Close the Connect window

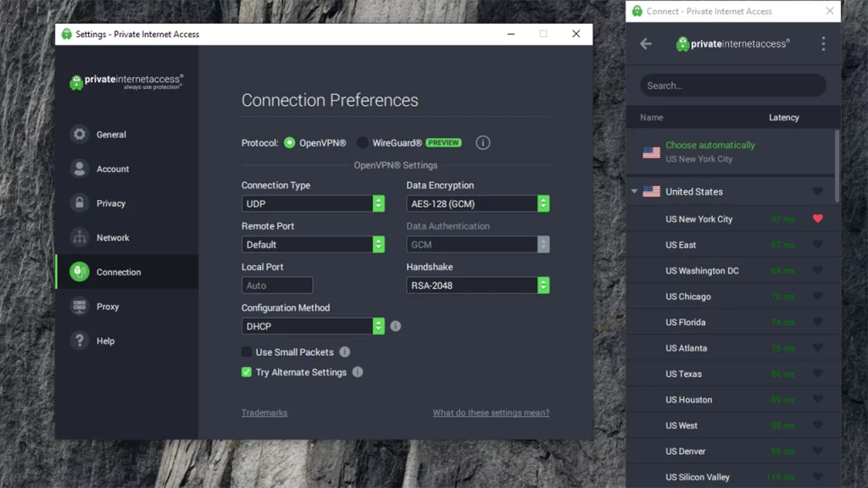[829, 11]
